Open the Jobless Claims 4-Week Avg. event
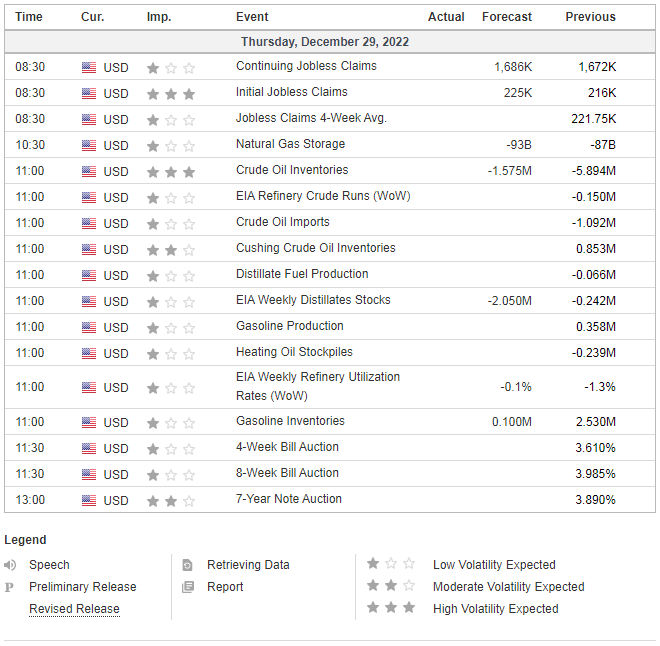660x646 pixels. (x=311, y=118)
